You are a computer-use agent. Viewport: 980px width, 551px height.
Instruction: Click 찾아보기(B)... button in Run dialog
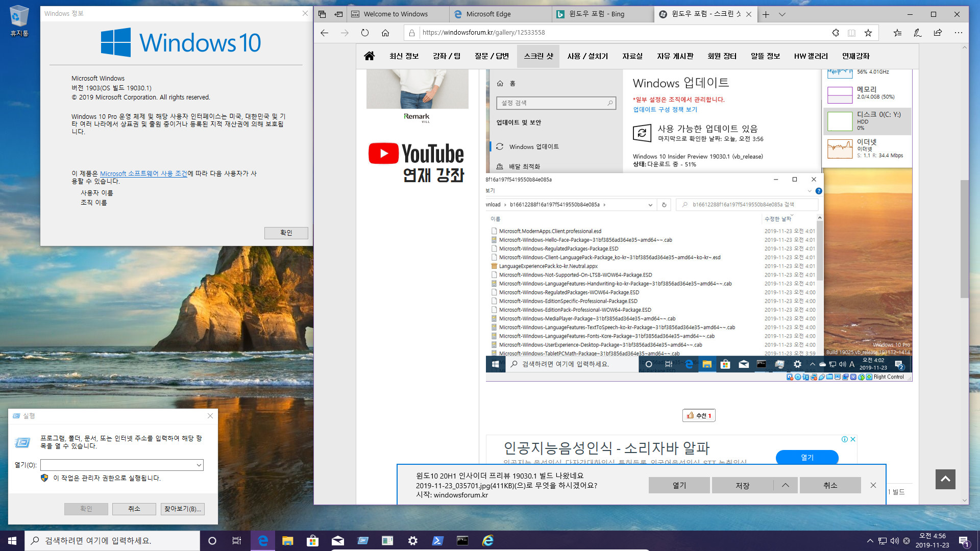click(x=183, y=509)
